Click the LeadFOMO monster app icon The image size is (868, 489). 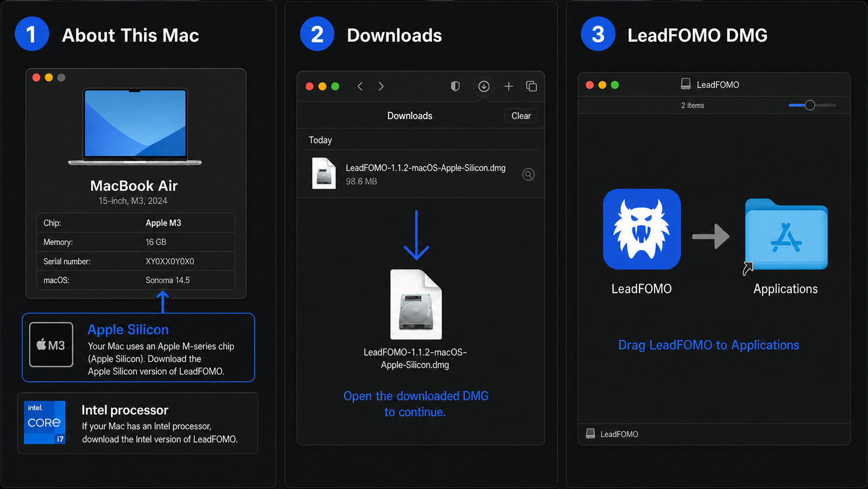tap(642, 229)
